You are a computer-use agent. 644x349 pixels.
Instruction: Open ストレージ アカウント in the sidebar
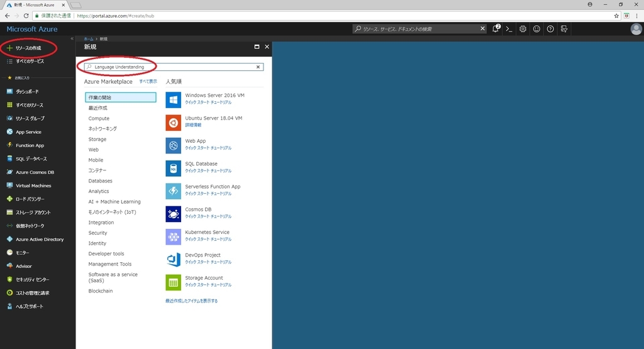[x=33, y=213]
